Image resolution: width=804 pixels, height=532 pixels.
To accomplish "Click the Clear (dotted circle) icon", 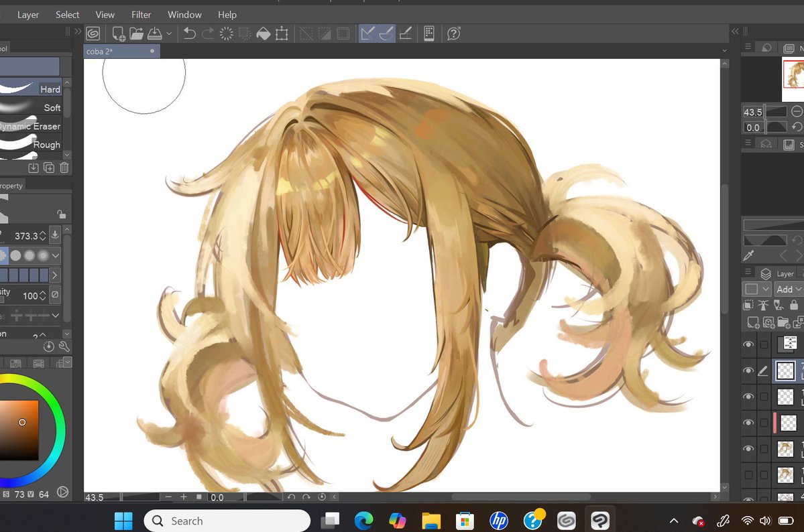I will tap(226, 34).
